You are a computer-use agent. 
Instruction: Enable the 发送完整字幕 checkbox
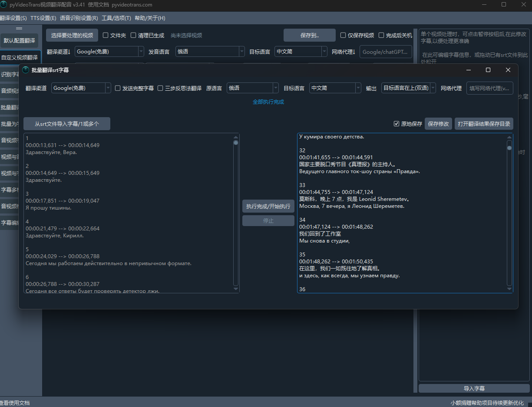click(x=118, y=88)
